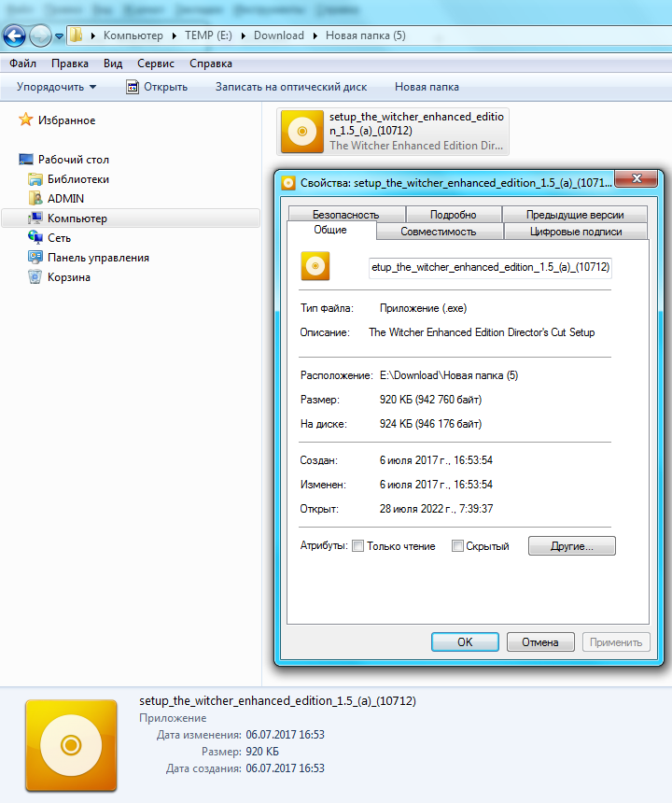This screenshot has height=803, width=672.
Task: Click Применить button
Action: [616, 641]
